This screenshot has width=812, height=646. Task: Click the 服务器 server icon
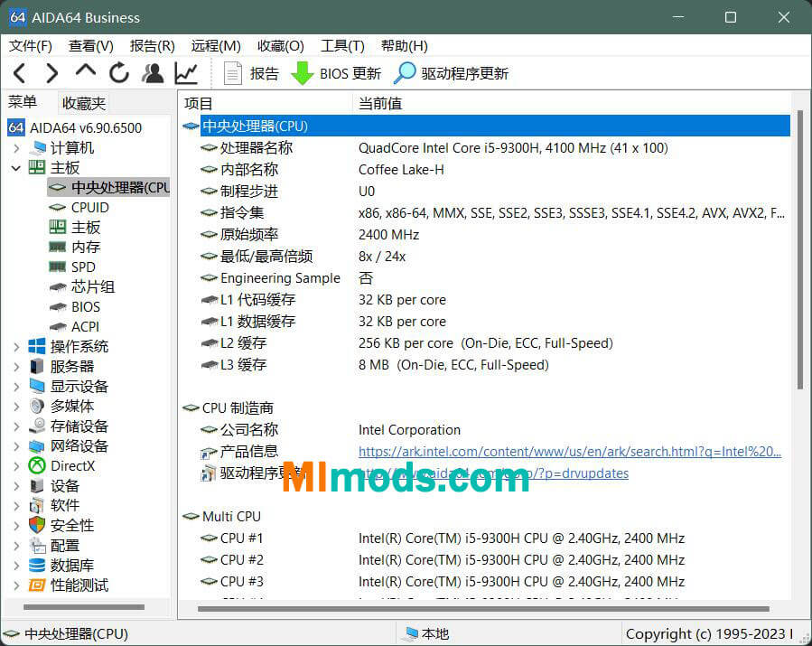point(37,366)
